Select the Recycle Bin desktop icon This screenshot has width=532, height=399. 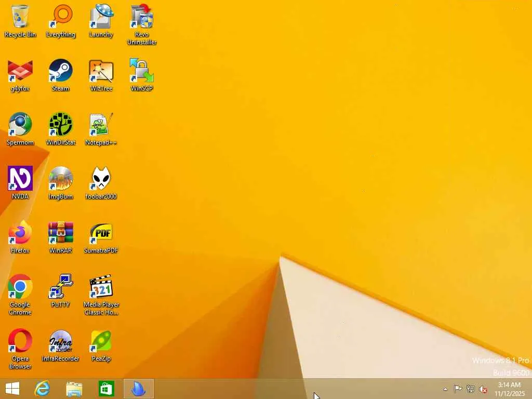pos(20,20)
